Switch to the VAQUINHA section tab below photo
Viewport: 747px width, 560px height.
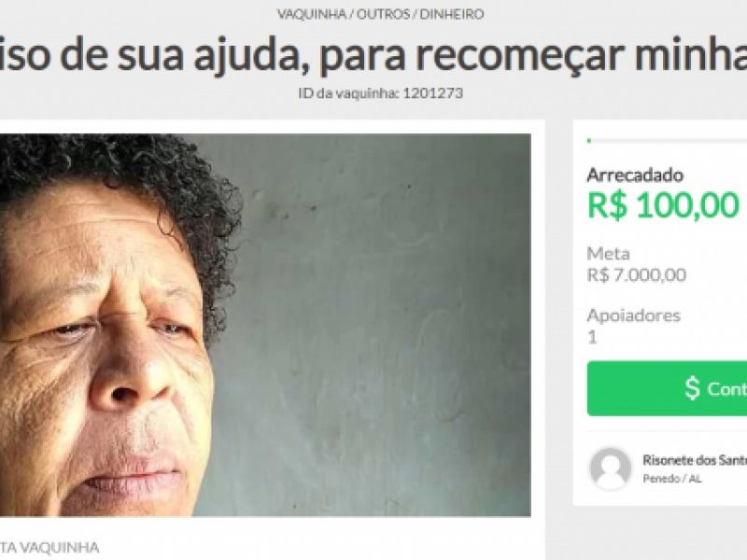tap(49, 547)
